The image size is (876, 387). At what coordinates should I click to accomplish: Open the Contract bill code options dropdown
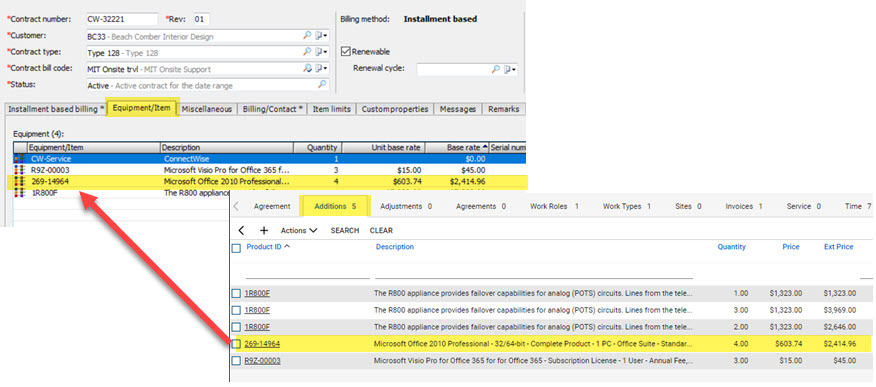click(321, 69)
